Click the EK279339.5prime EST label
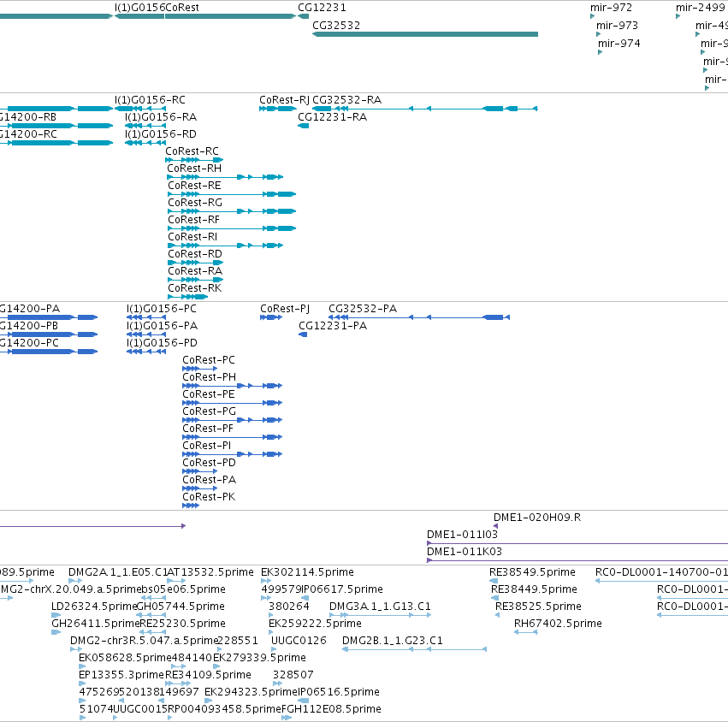This screenshot has height=722, width=728. pos(259,659)
